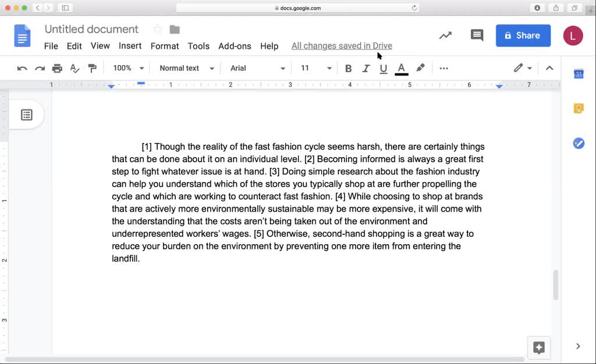This screenshot has height=364, width=596.
Task: Open Google Keep in side panel
Action: point(578,108)
